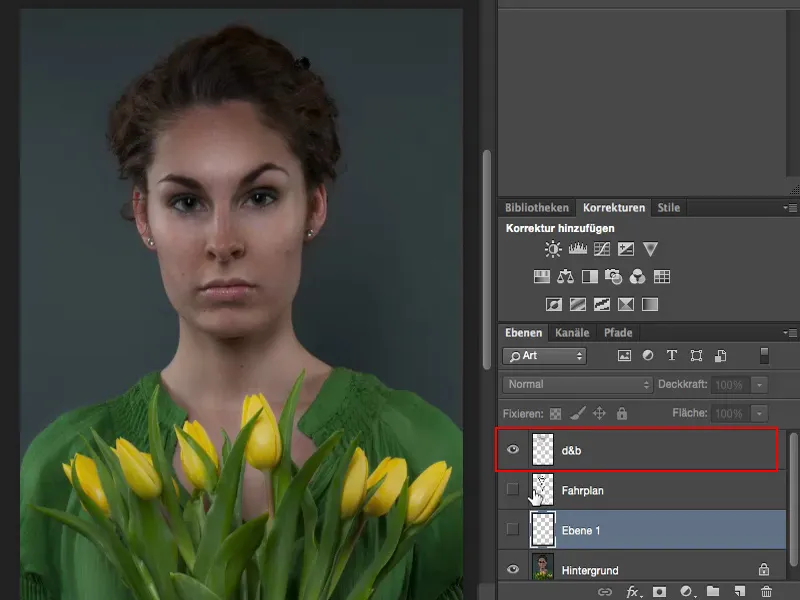Create new fill or adjustment layer
800x600 pixels.
tap(686, 591)
